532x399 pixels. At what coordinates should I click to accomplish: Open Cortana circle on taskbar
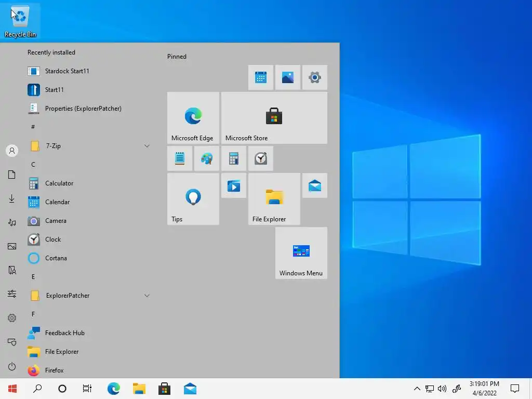tap(62, 389)
